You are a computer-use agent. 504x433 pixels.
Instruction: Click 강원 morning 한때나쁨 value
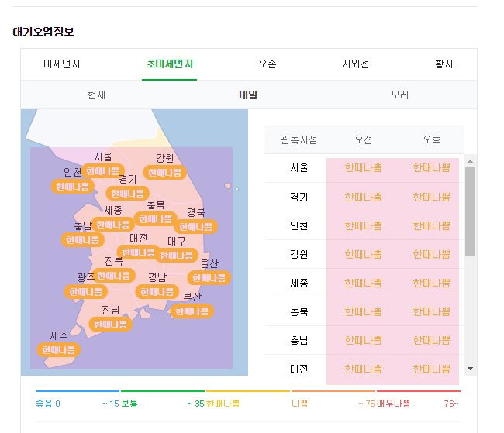(x=363, y=254)
